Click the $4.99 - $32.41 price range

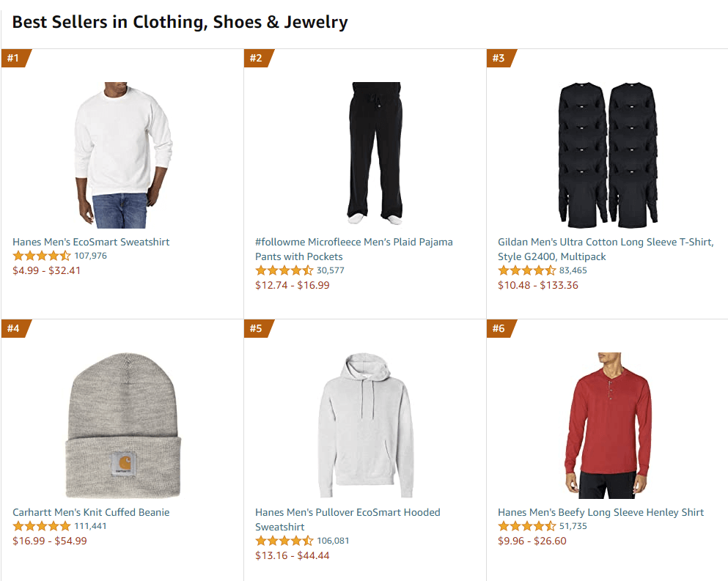coord(47,270)
